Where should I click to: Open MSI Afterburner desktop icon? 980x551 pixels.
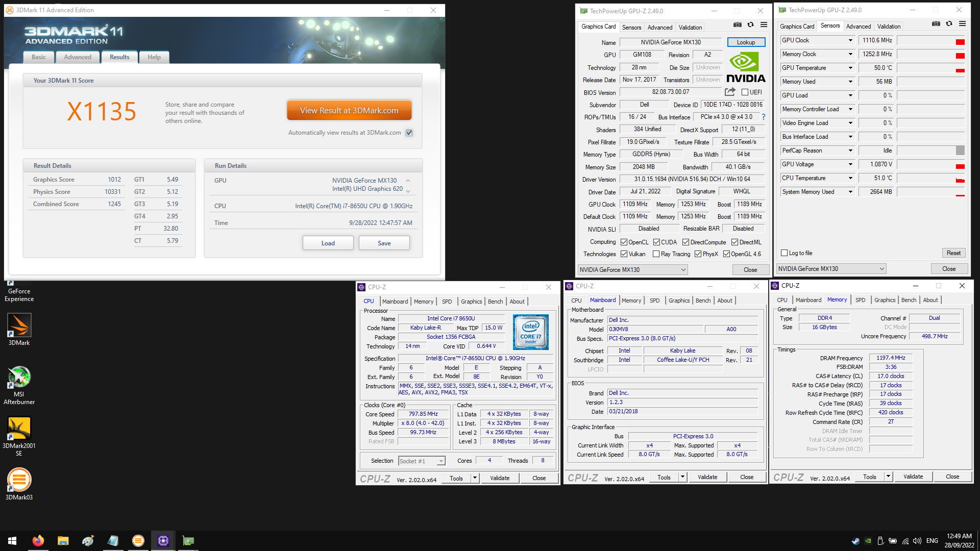pos(19,385)
